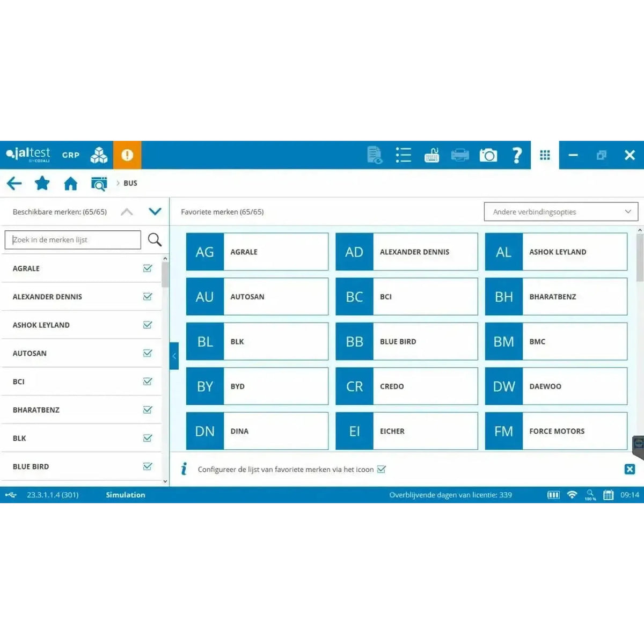Go back with the left arrow

coord(14,184)
